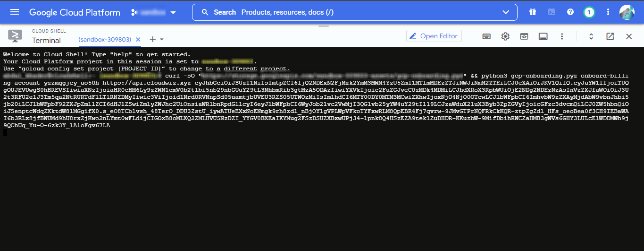Open the notifications badge showing 1
This screenshot has width=644, height=251.
point(589,12)
